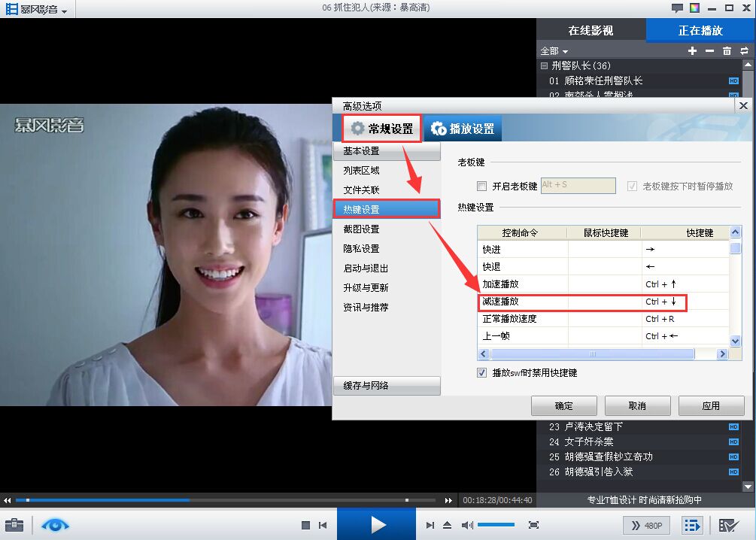756x540 pixels.
Task: Select 截图设置 in the settings list
Action: coord(362,229)
